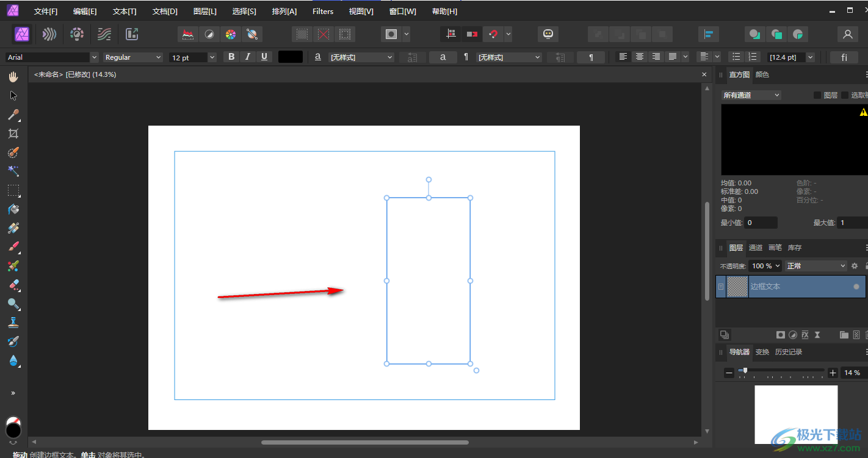
Task: Switch to the Liquify persona
Action: [49, 34]
